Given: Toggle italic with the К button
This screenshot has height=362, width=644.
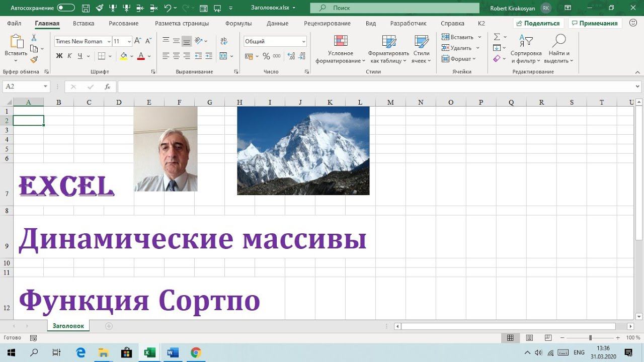Looking at the screenshot, I should (70, 56).
